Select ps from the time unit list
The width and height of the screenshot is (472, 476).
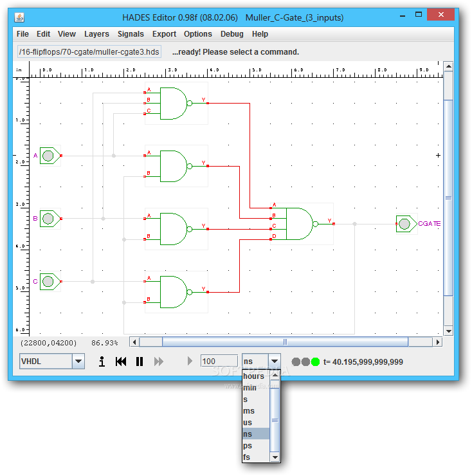coord(256,445)
